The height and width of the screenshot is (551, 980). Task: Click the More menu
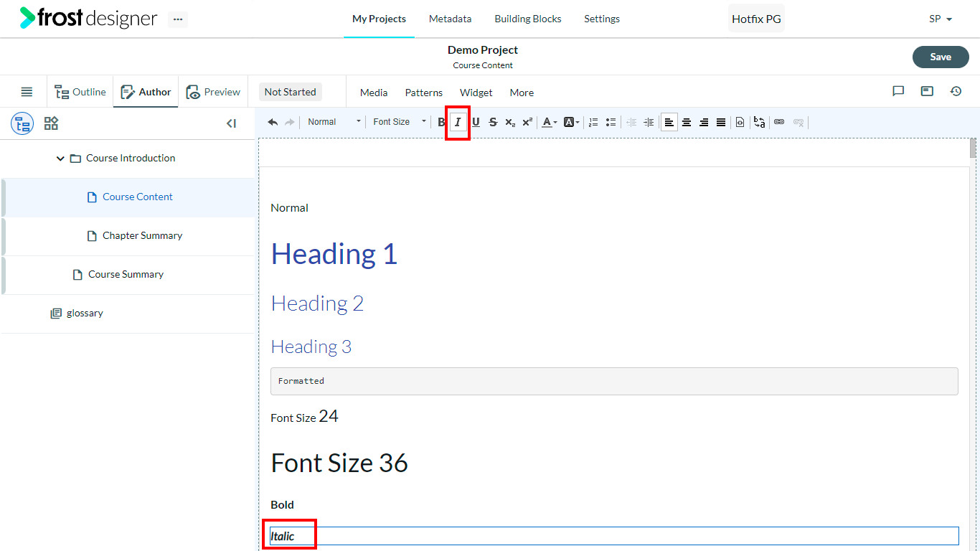(x=522, y=93)
